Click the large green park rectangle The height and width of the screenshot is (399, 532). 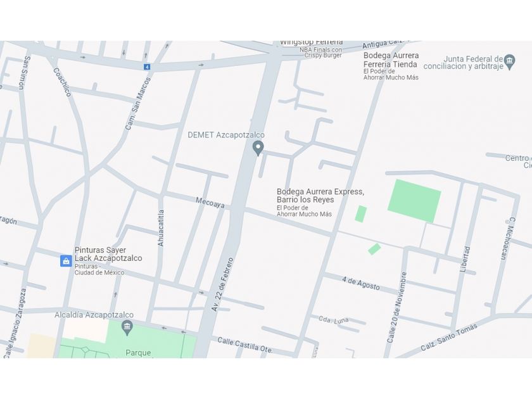click(414, 201)
